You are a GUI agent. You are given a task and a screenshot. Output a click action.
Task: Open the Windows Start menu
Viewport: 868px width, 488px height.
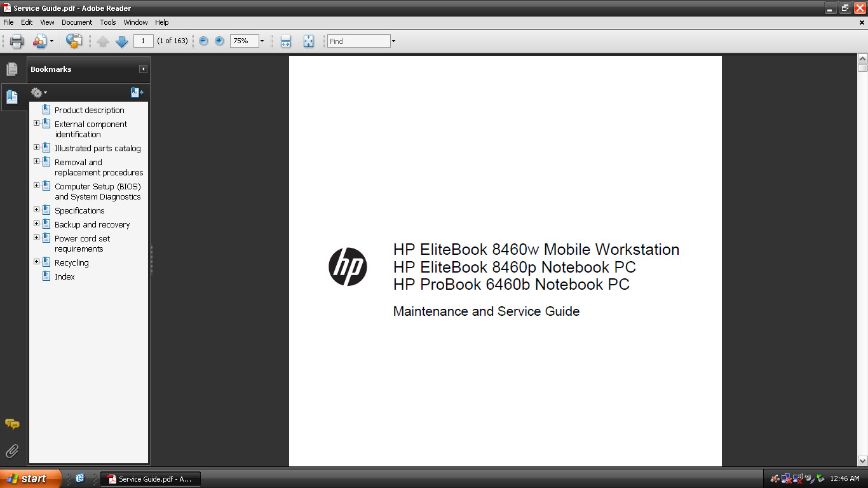(31, 478)
